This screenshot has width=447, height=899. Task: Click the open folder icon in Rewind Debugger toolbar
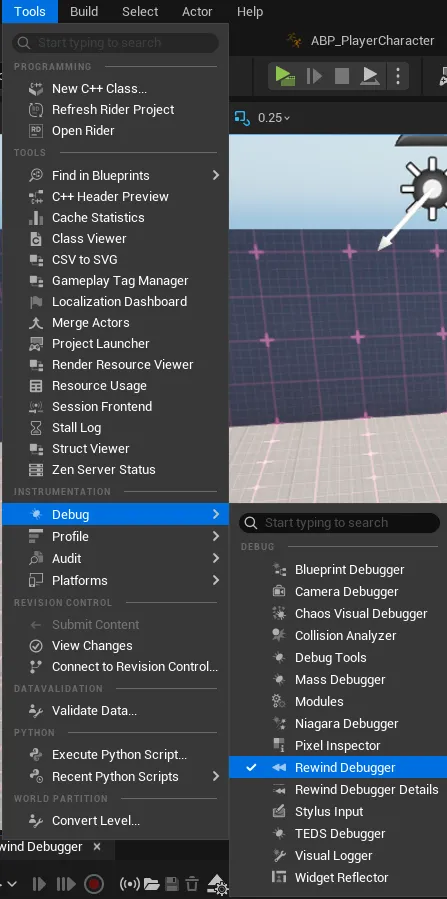pos(151,884)
